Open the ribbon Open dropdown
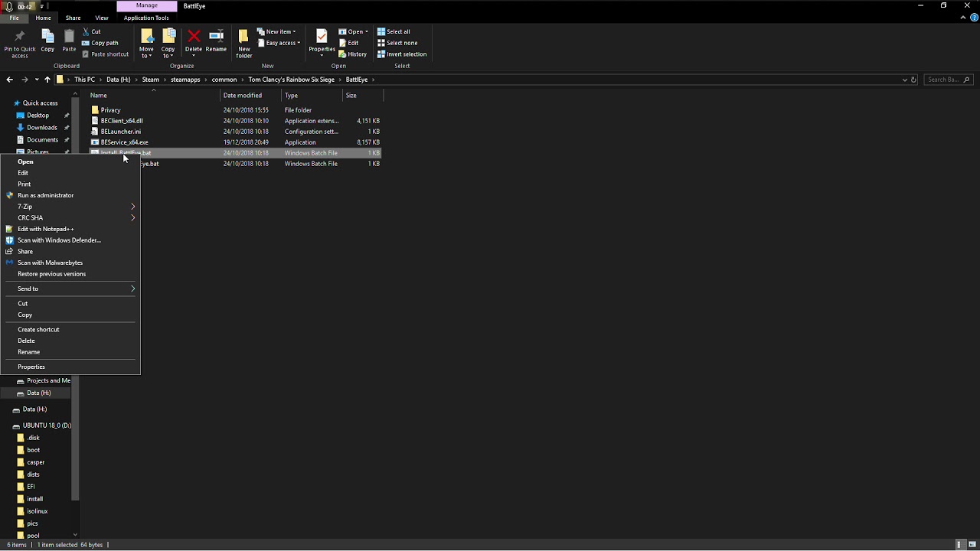This screenshot has width=980, height=551. [x=354, y=31]
